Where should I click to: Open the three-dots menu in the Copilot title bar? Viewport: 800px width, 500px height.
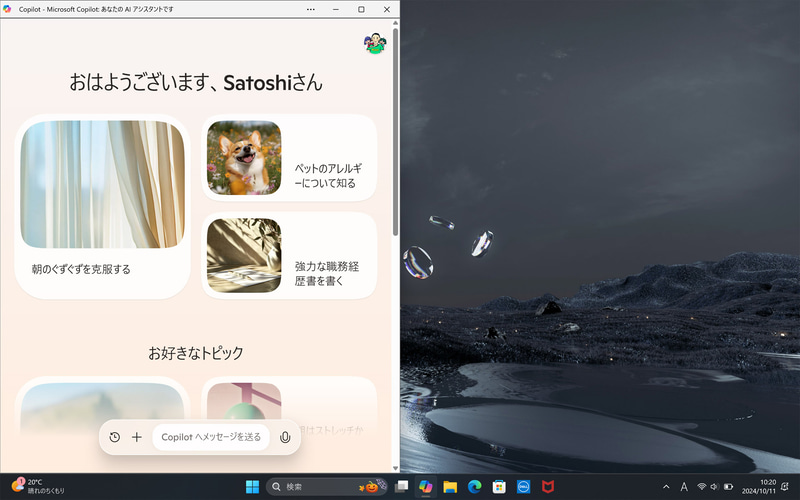[311, 9]
